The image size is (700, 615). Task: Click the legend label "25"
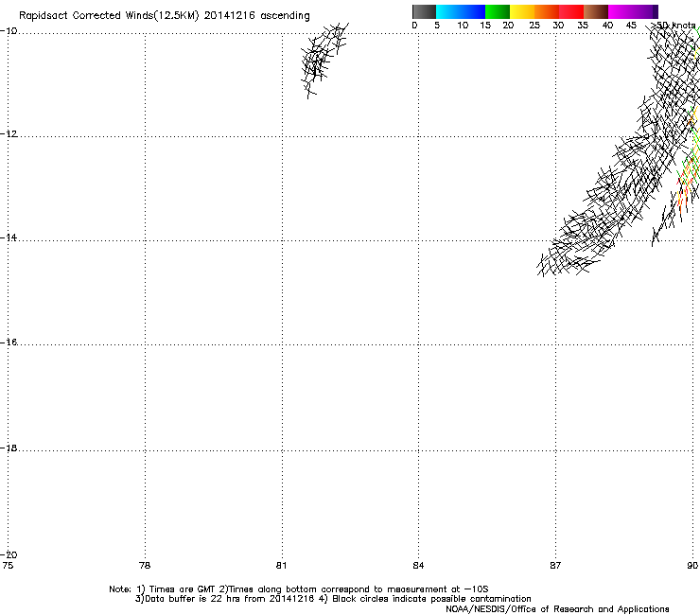click(534, 26)
